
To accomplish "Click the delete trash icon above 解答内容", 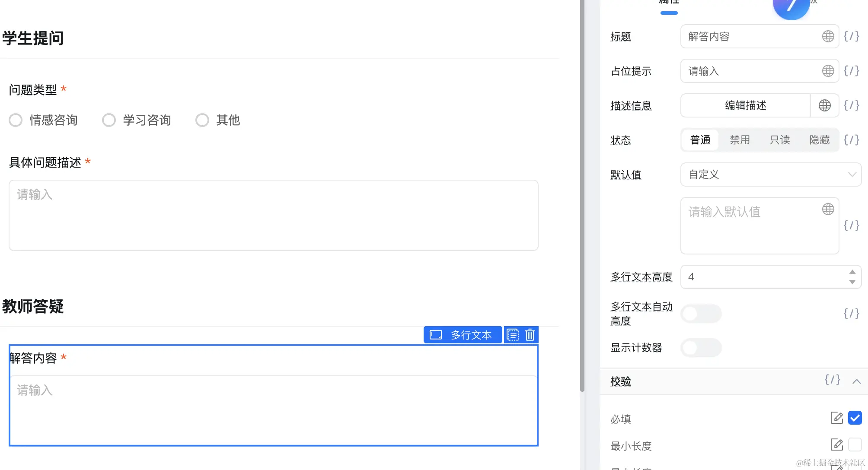I will tap(530, 335).
